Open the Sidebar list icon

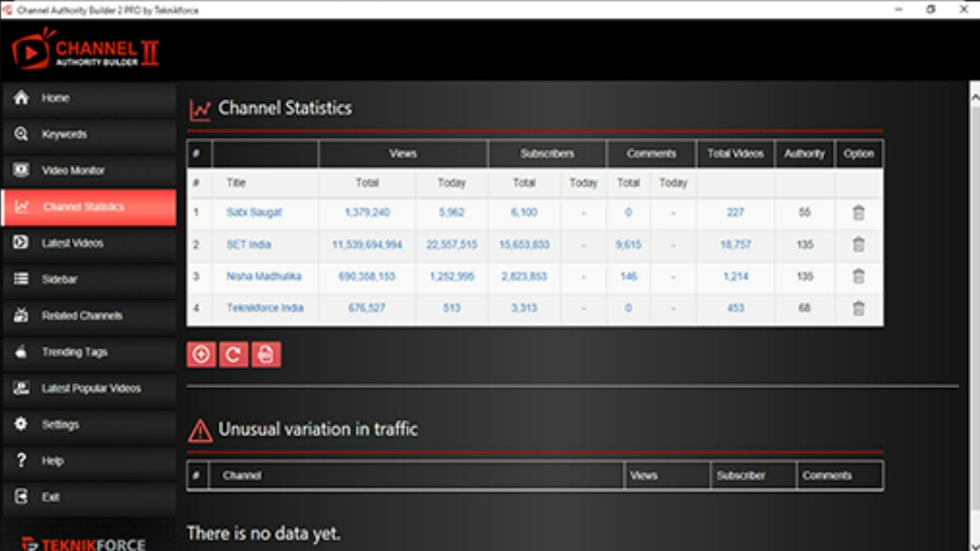(21, 280)
